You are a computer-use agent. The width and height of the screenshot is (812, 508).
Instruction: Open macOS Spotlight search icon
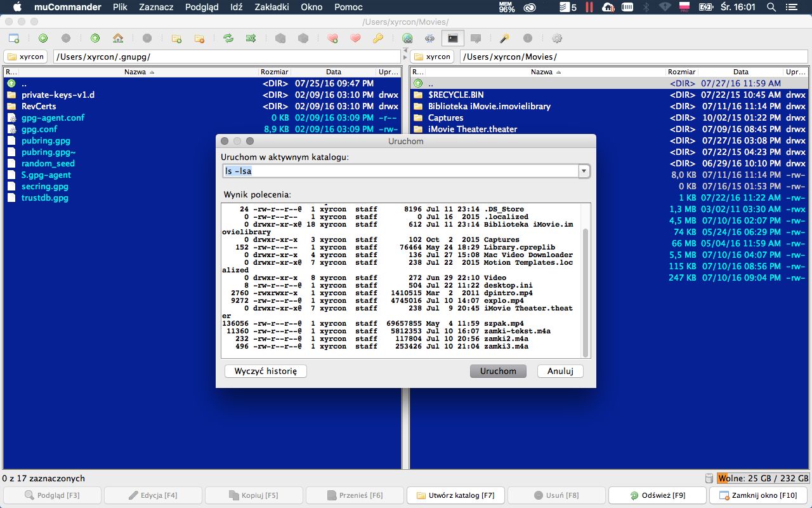point(771,7)
